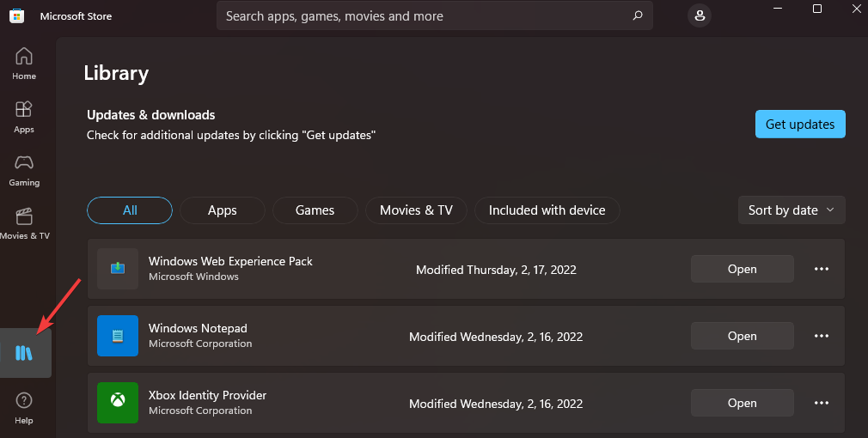Click the user profile account icon

point(700,15)
